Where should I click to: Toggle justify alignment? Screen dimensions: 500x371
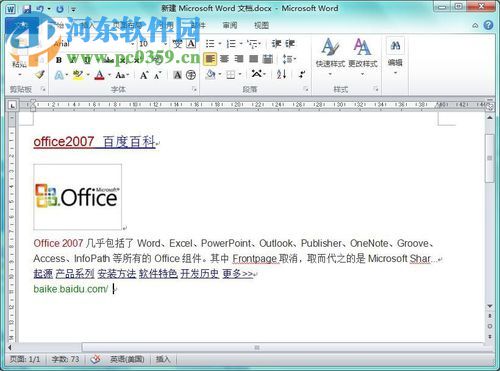coord(254,59)
